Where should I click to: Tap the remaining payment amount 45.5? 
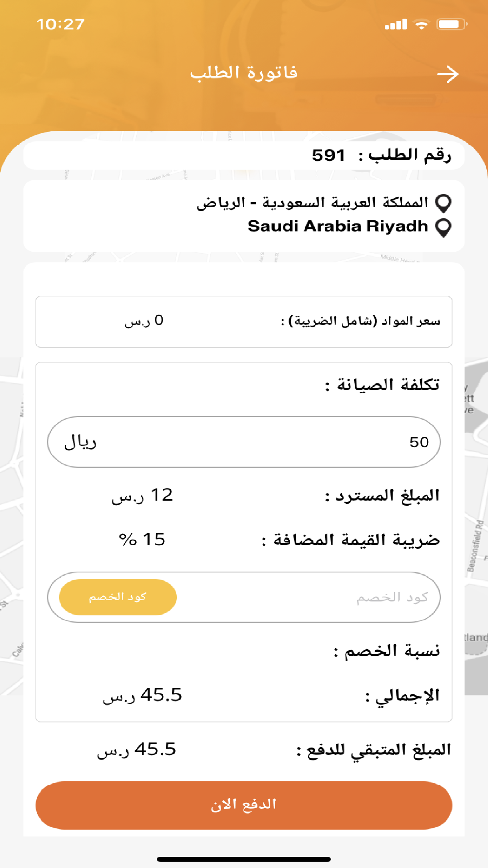136,750
